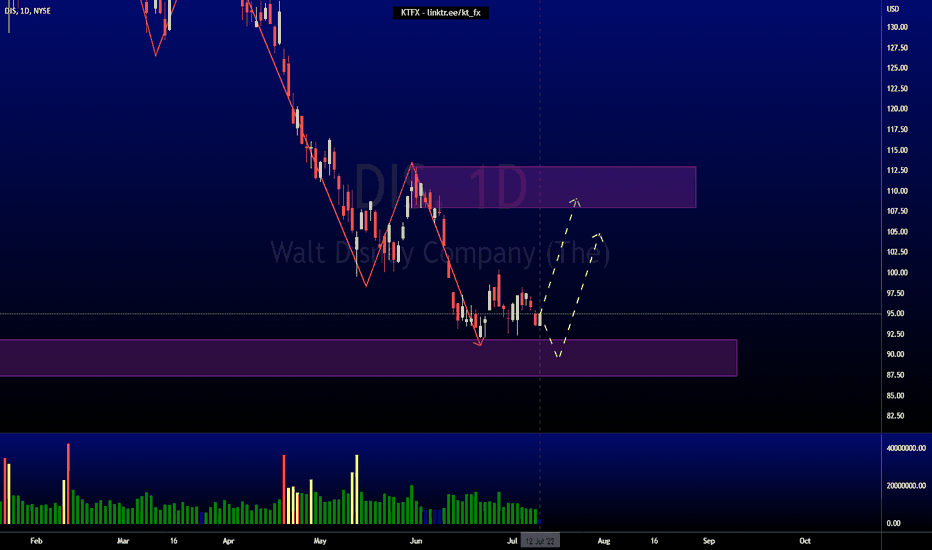Click the Mar label on time axis
The height and width of the screenshot is (550, 932).
click(x=123, y=541)
